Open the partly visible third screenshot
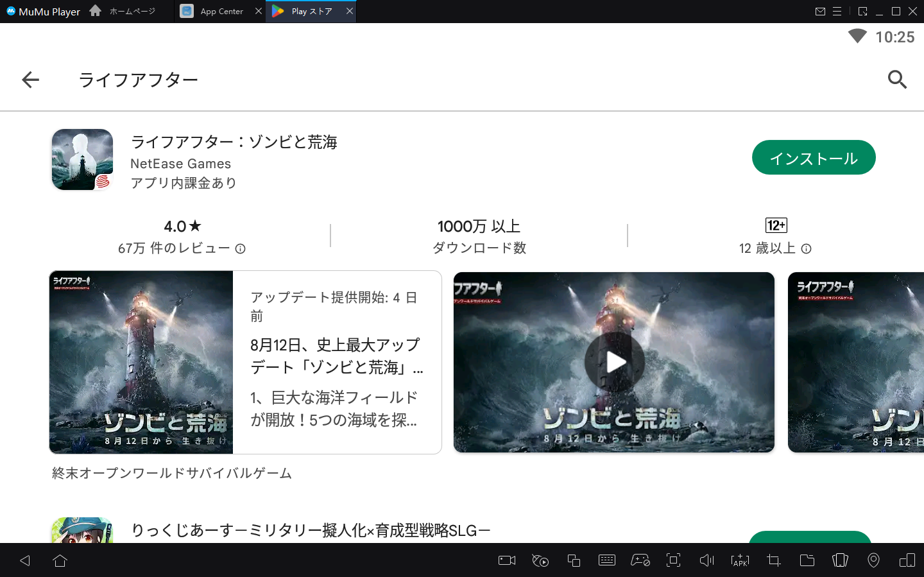This screenshot has height=577, width=924. [856, 363]
